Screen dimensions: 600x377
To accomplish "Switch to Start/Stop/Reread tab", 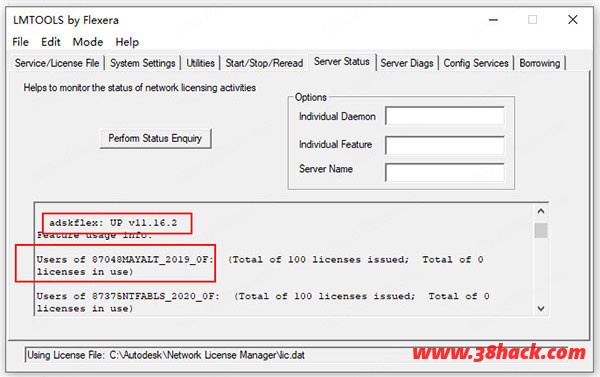I will [x=264, y=63].
